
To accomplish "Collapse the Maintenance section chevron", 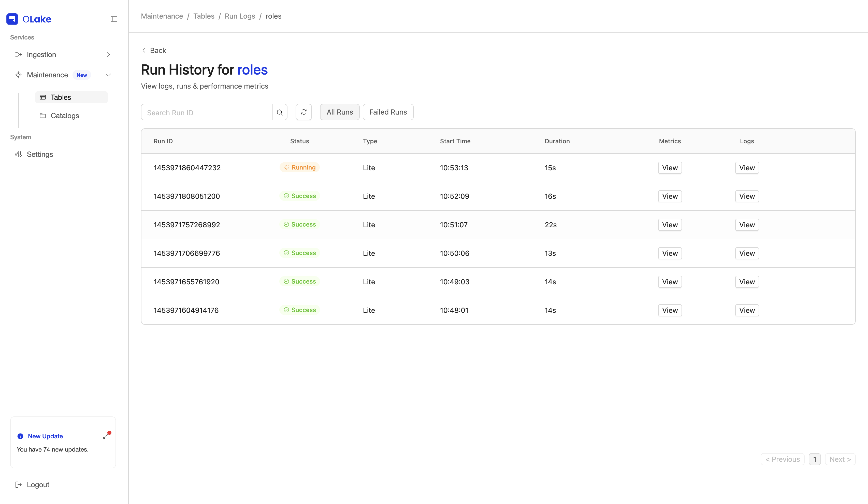I will point(108,75).
